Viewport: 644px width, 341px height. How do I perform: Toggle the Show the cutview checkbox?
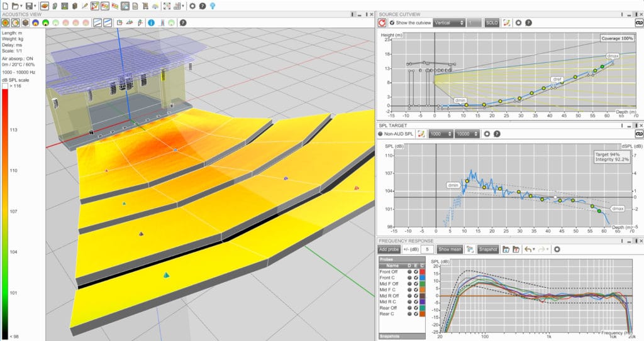(392, 23)
